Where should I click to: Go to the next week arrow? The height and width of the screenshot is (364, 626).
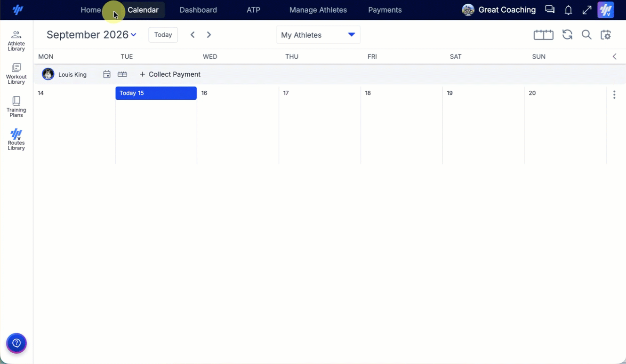pyautogui.click(x=209, y=35)
